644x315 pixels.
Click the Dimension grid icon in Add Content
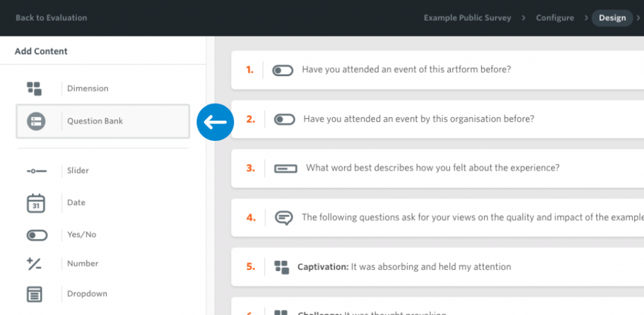(x=35, y=89)
